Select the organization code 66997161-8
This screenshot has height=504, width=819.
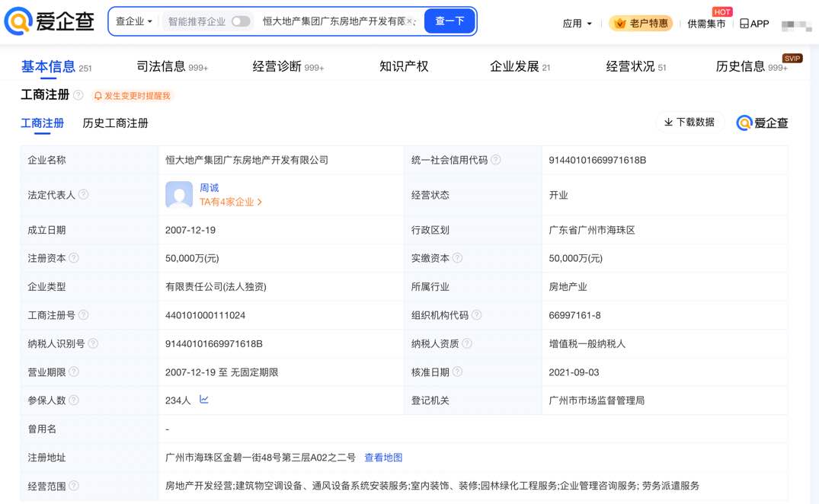pos(574,315)
